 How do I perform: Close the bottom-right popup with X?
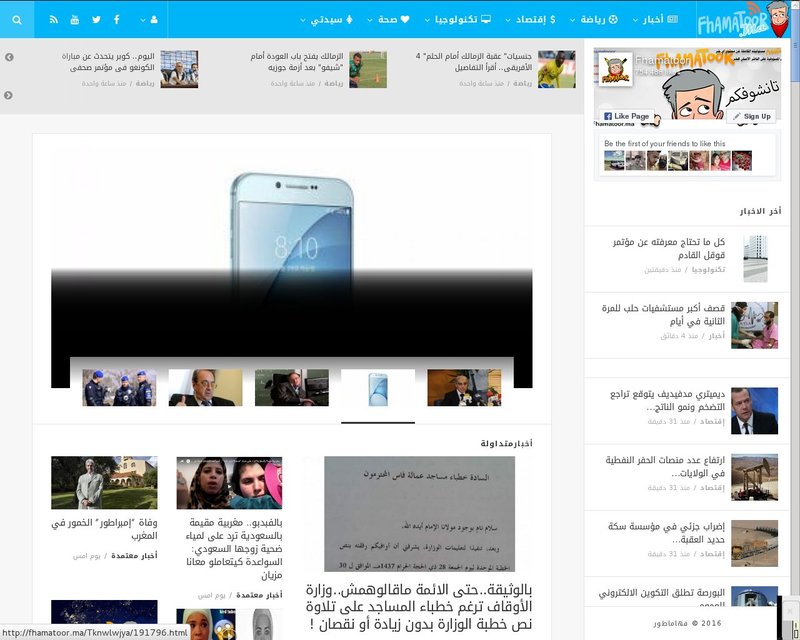(790, 610)
